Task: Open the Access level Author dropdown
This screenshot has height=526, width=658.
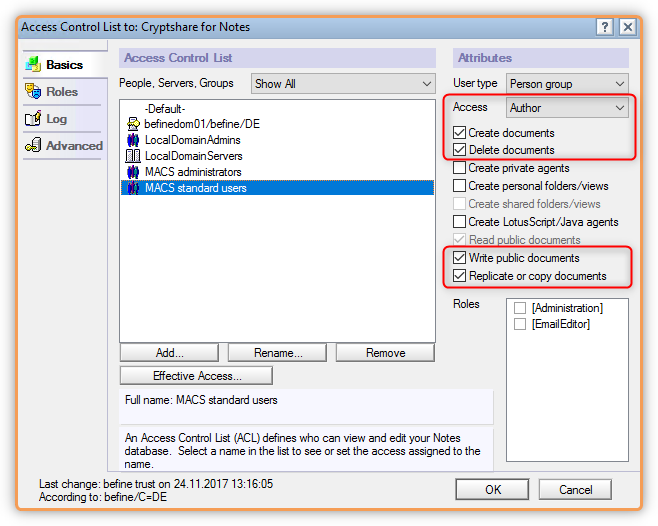Action: pyautogui.click(x=567, y=108)
